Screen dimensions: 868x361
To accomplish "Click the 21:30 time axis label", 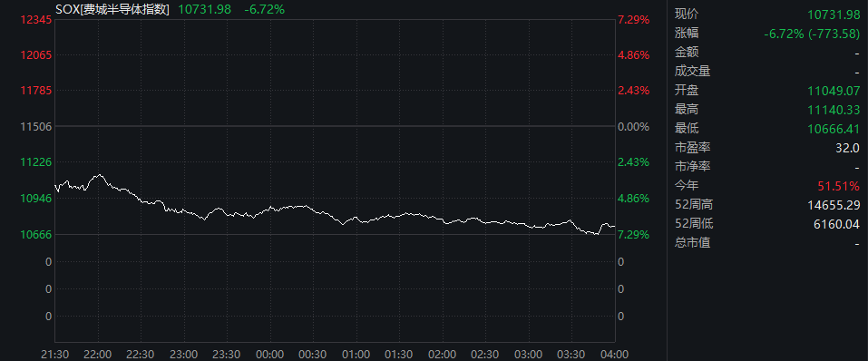I will (x=54, y=355).
